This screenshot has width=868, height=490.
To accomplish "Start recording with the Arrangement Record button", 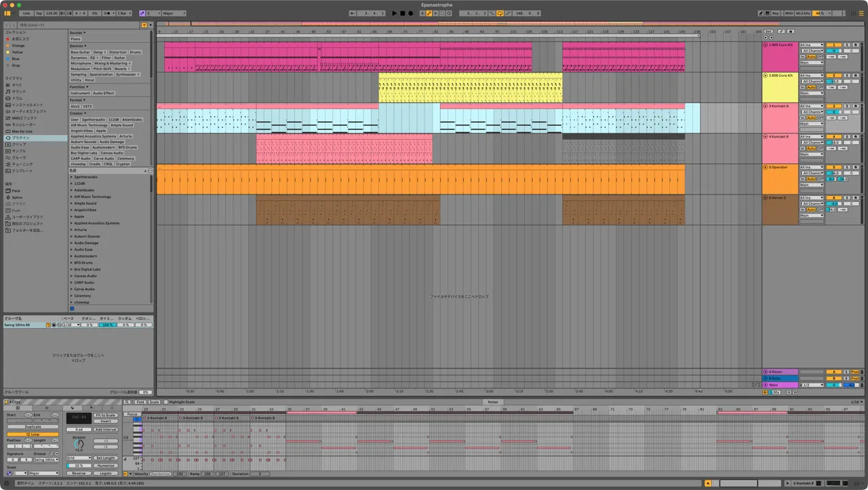I will [x=410, y=13].
